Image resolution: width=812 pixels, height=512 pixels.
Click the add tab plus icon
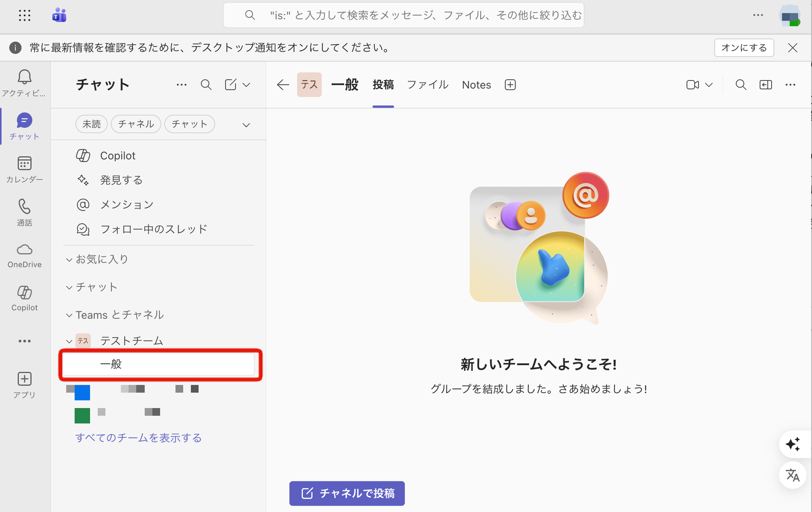click(510, 85)
